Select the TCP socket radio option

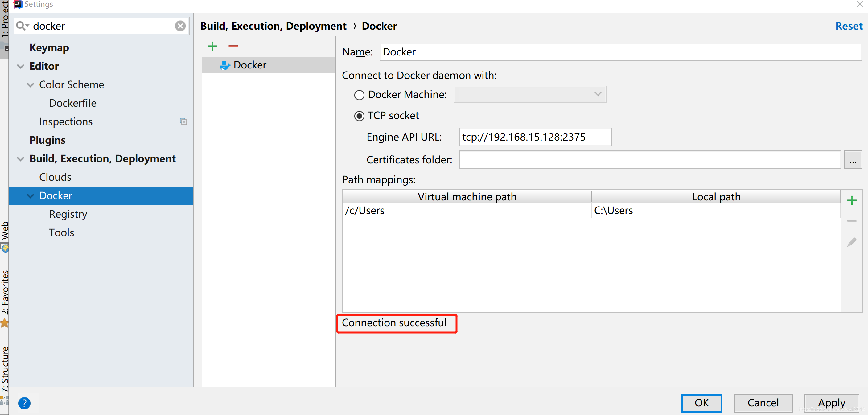[x=359, y=116]
